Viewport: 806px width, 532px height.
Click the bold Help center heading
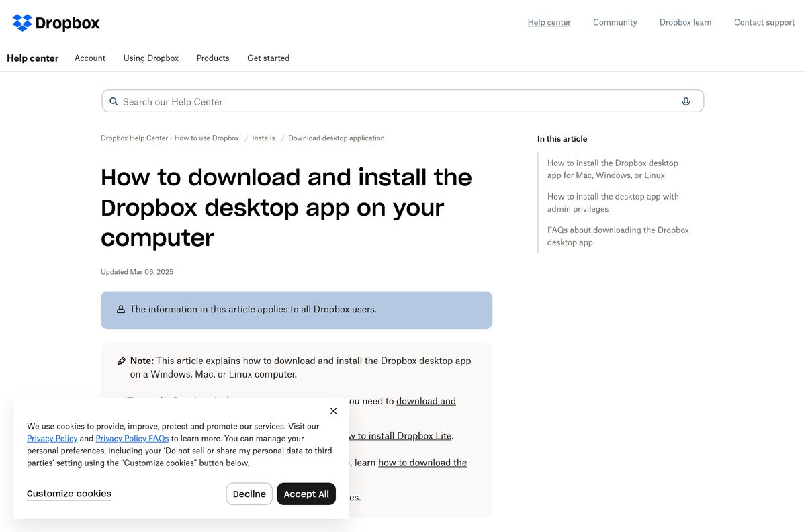tap(33, 58)
